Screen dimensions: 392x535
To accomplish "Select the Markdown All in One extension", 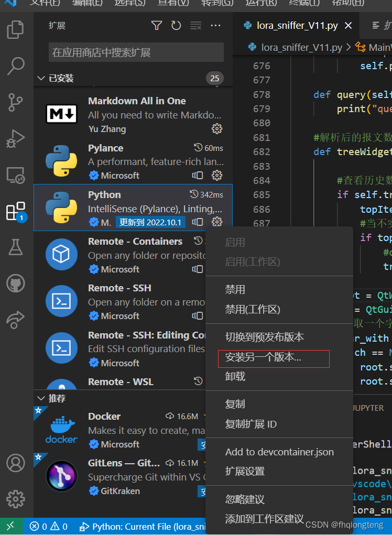I will click(x=133, y=114).
